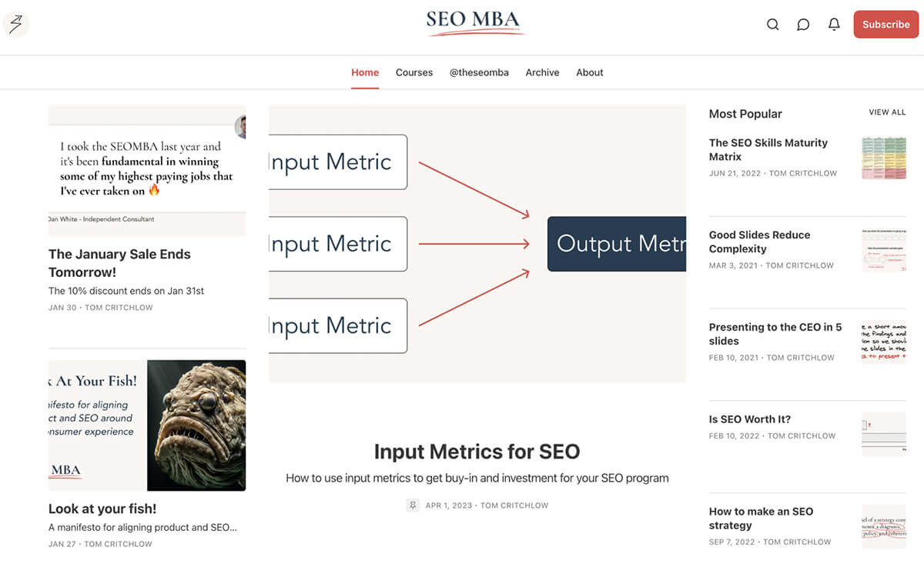Screen dimensions: 924x567
Task: Open the chat bubble icon
Action: point(803,25)
